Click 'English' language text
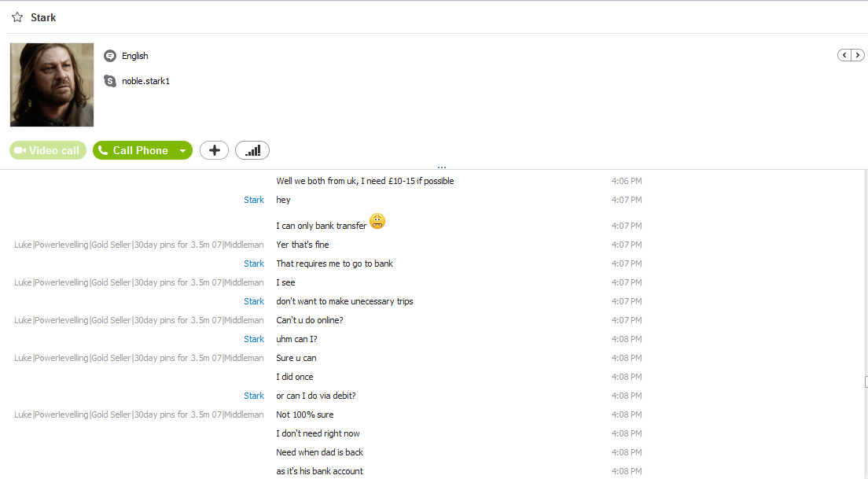The image size is (868, 479). click(135, 56)
